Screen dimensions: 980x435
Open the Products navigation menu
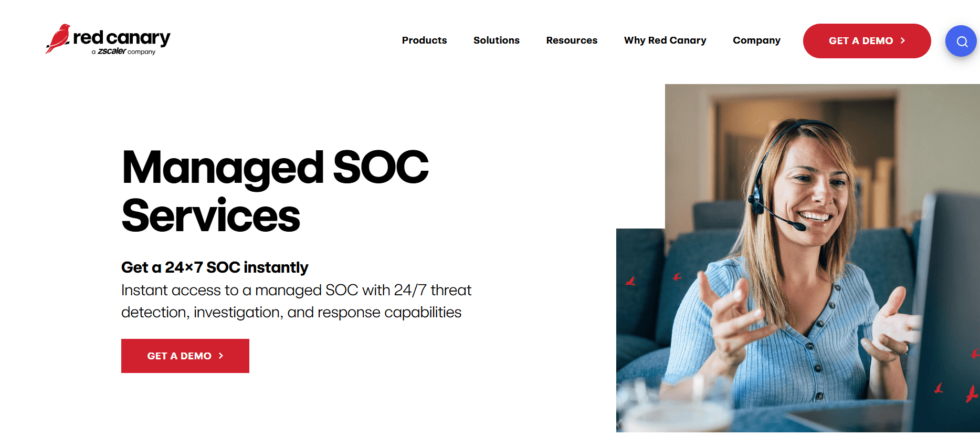[424, 40]
